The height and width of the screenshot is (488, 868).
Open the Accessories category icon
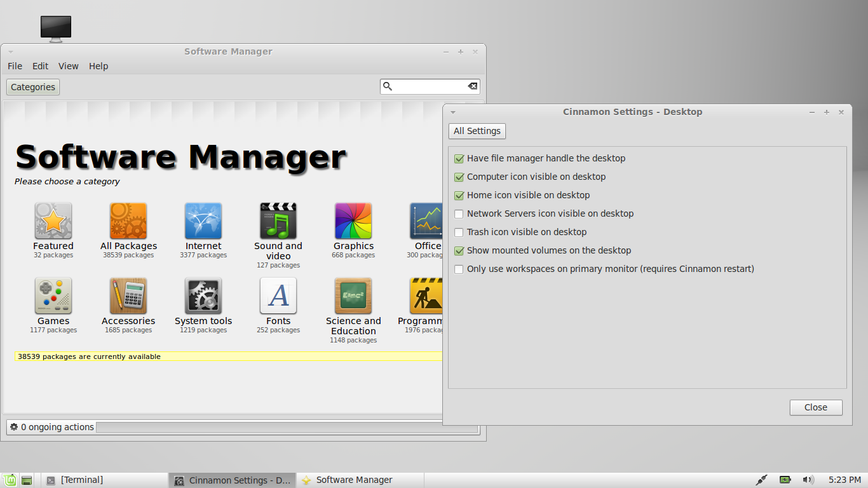pos(128,296)
